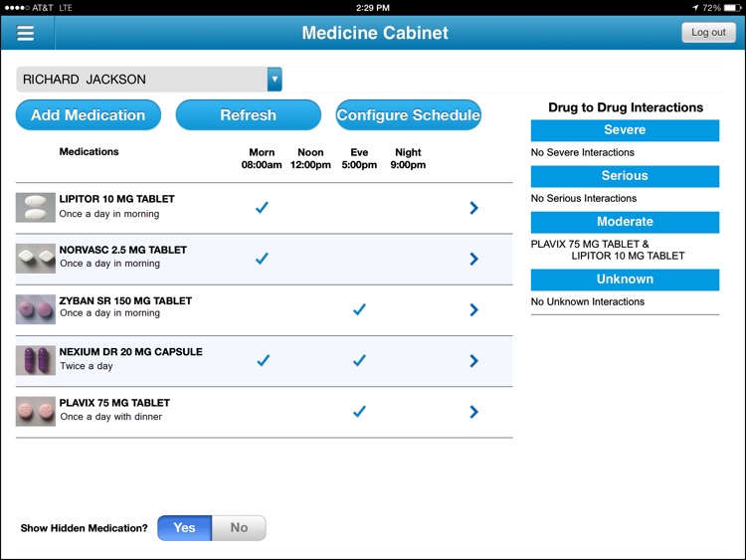Open Lipitor details with its chevron arrow
746x560 pixels.
point(473,208)
